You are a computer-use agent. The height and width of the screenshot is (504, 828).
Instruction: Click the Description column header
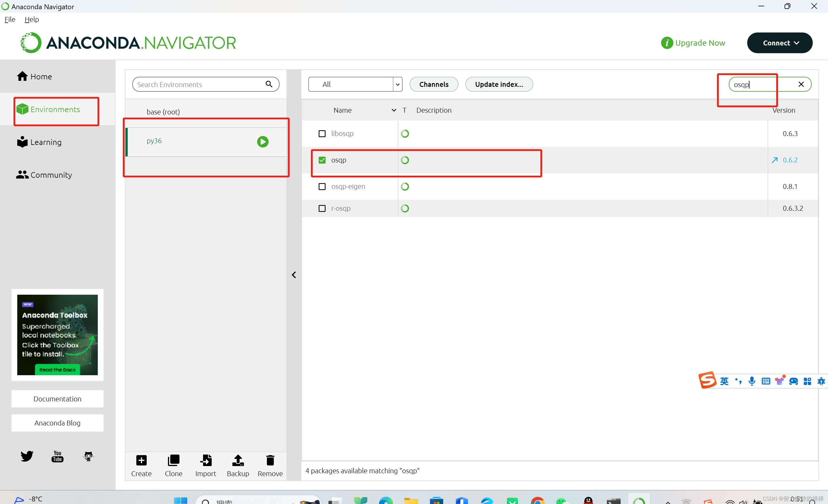coord(434,110)
